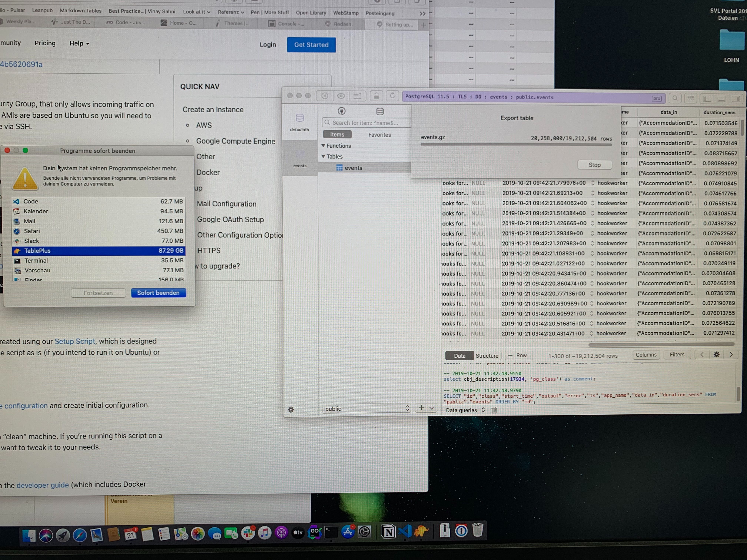Open the settings gear at bottom of sidebar
Image resolution: width=747 pixels, height=560 pixels.
tap(291, 410)
